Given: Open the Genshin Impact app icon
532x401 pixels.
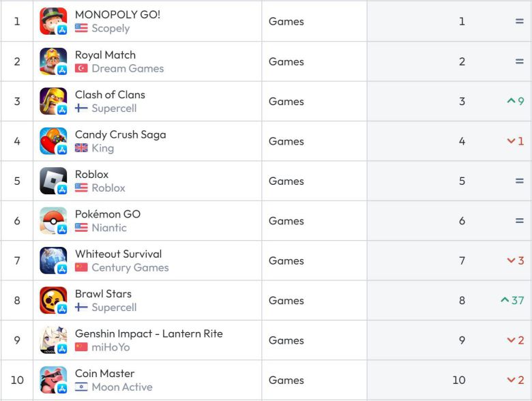Looking at the screenshot, I should pyautogui.click(x=53, y=340).
